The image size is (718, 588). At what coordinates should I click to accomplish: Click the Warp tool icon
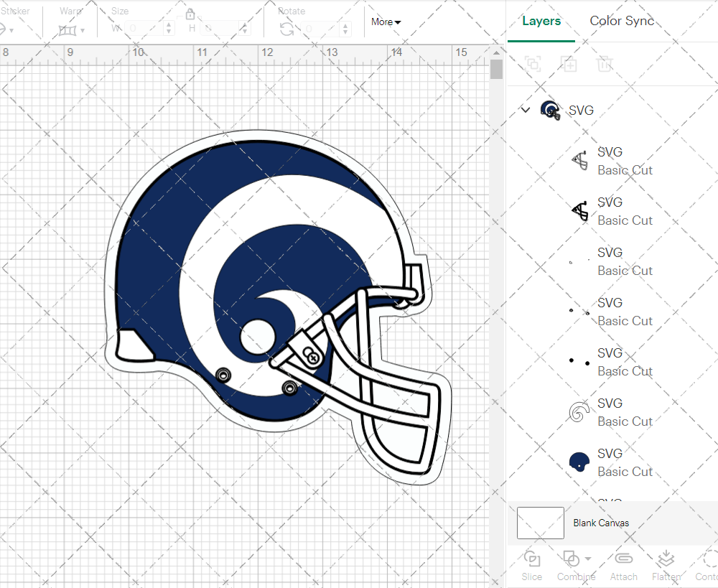[x=67, y=30]
